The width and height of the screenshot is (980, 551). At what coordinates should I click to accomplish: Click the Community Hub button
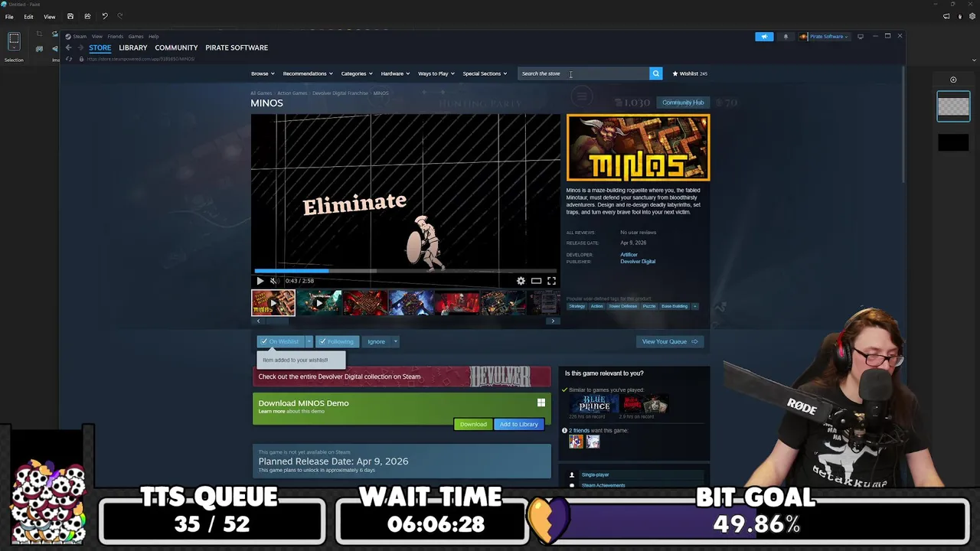[683, 103]
